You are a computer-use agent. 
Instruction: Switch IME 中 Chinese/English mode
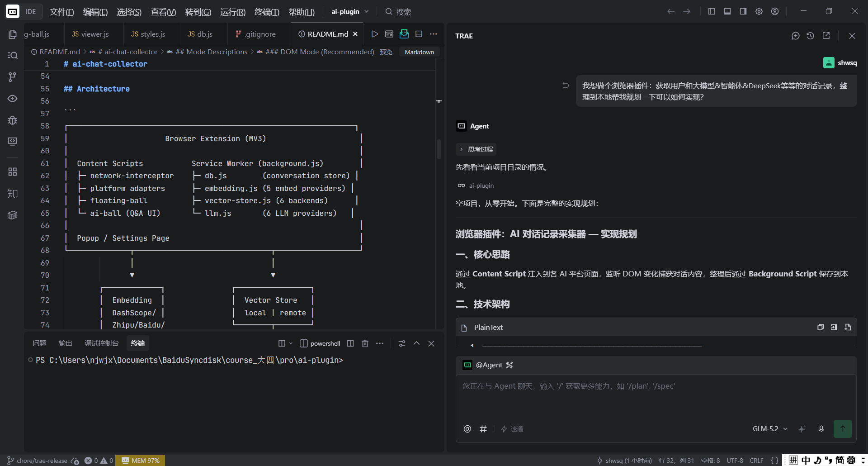point(806,460)
